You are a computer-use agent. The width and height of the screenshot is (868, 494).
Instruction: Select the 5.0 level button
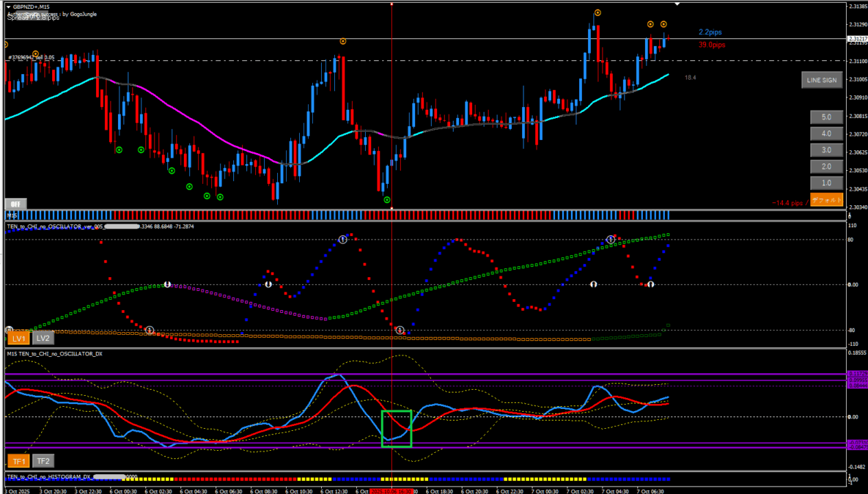[826, 117]
